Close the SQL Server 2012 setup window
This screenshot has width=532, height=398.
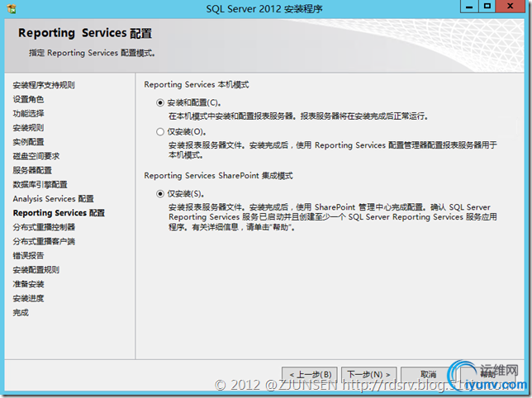coord(510,7)
